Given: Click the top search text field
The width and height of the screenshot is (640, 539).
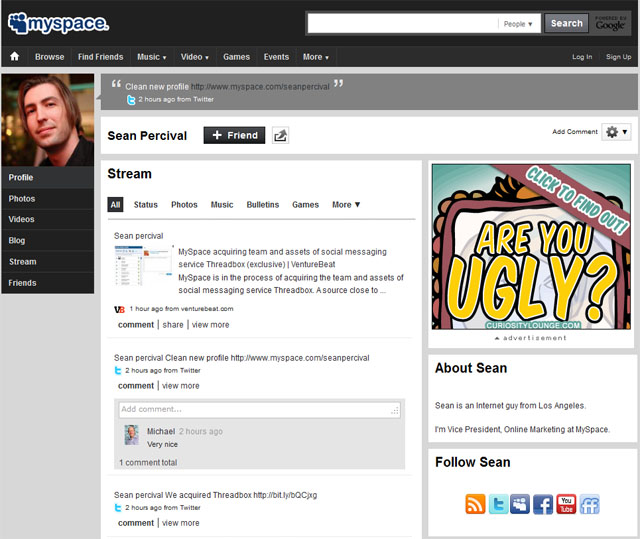Looking at the screenshot, I should [403, 24].
